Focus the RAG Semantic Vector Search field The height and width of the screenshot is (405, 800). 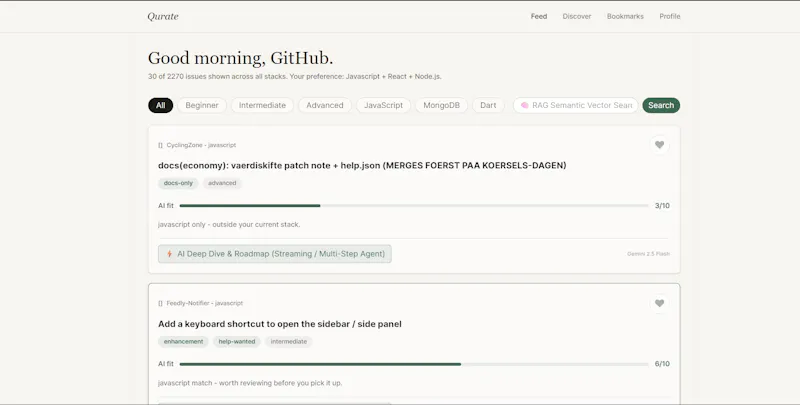pos(576,105)
